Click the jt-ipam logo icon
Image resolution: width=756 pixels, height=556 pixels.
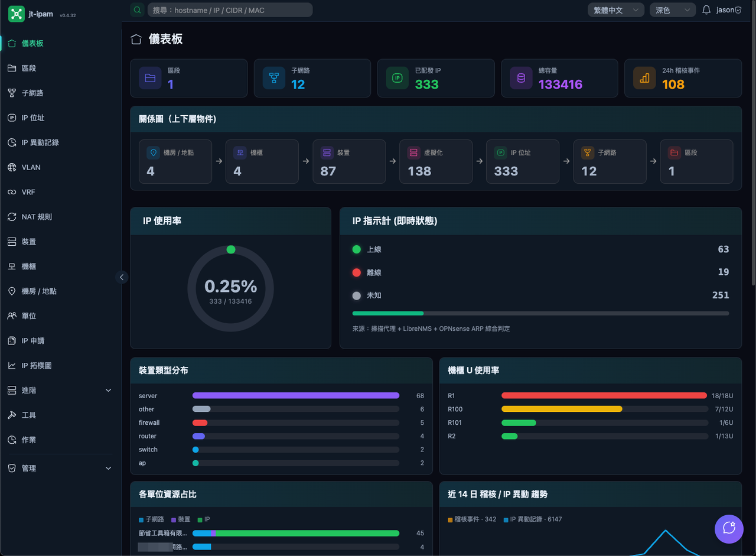tap(17, 14)
